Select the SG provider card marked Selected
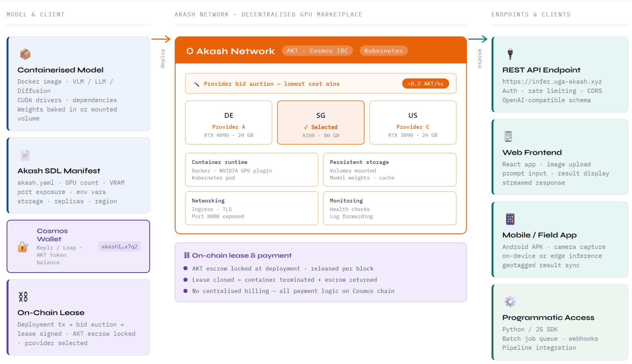Screen dimensions: 632x364 pyautogui.click(x=320, y=123)
